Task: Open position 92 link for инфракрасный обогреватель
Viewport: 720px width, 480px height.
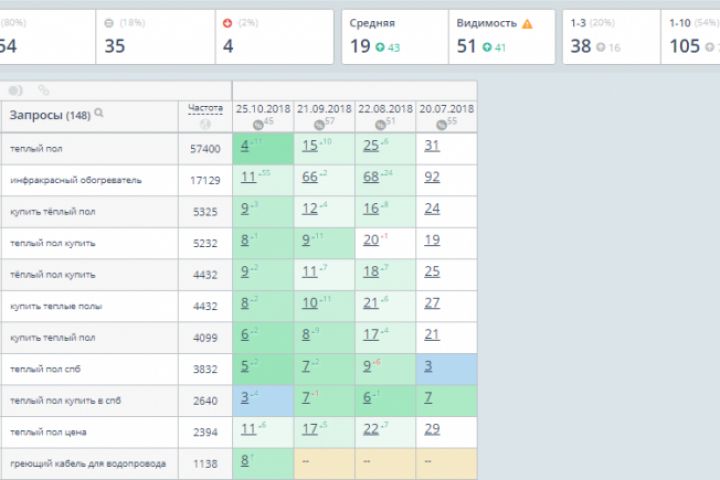Action: tap(432, 177)
